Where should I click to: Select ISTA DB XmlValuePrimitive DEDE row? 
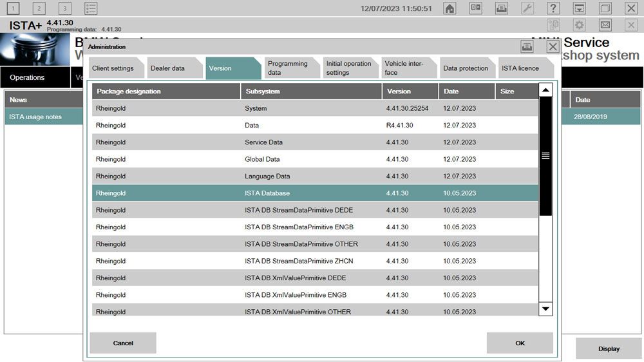click(315, 278)
